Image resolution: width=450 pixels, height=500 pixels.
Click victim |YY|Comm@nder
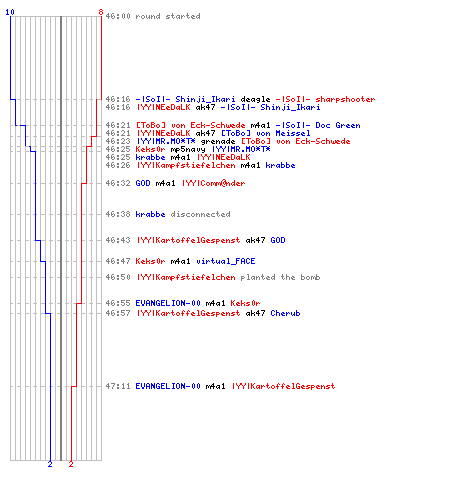[213, 183]
